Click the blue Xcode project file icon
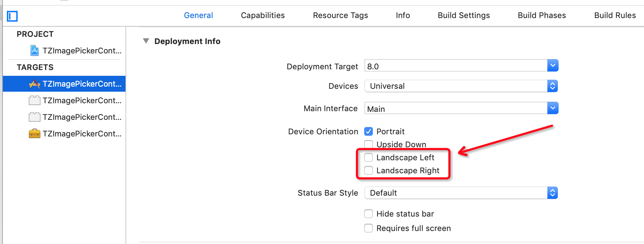Viewport: 644px width, 244px height. [x=35, y=51]
